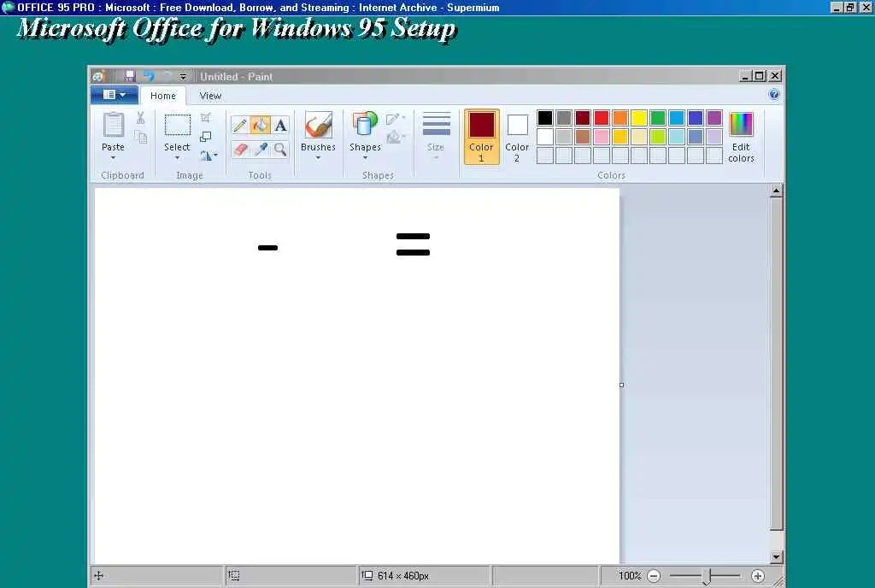The height and width of the screenshot is (588, 875).
Task: Open the shape Outline dropdown
Action: tap(396, 118)
